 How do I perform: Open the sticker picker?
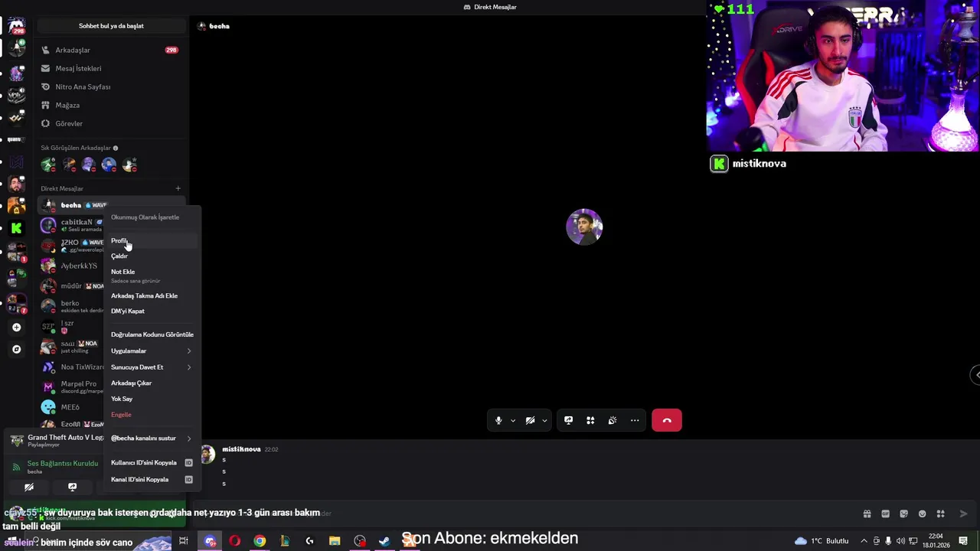click(x=903, y=514)
